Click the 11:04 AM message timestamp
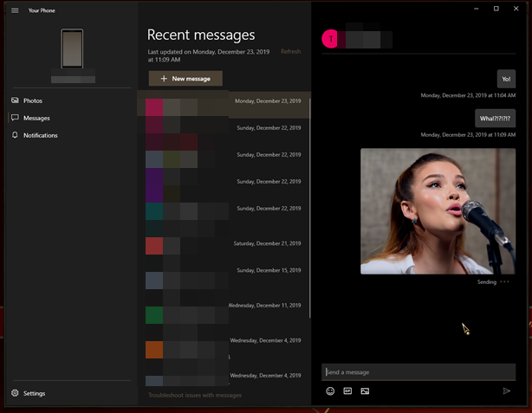The image size is (532, 413). pos(468,95)
